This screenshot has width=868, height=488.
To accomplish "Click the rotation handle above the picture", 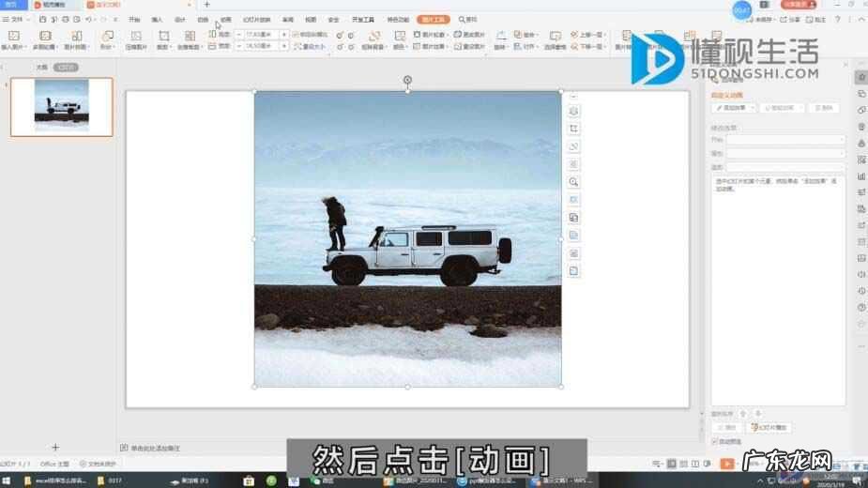I will tap(407, 80).
